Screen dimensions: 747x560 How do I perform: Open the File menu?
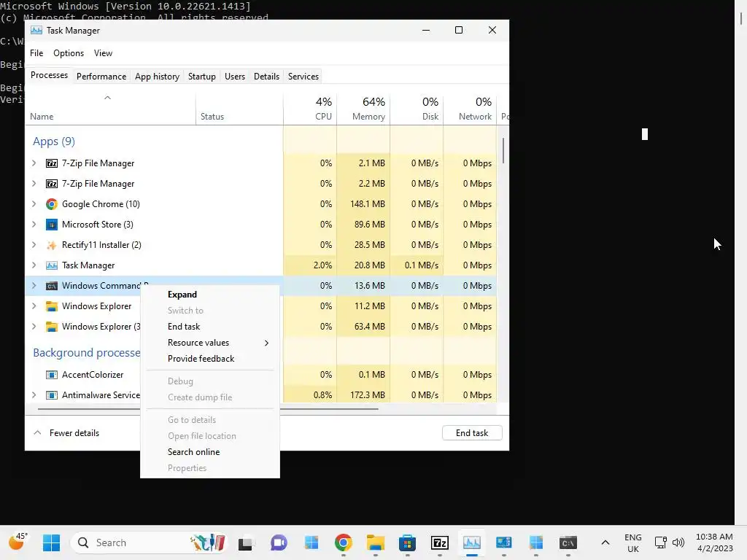36,53
